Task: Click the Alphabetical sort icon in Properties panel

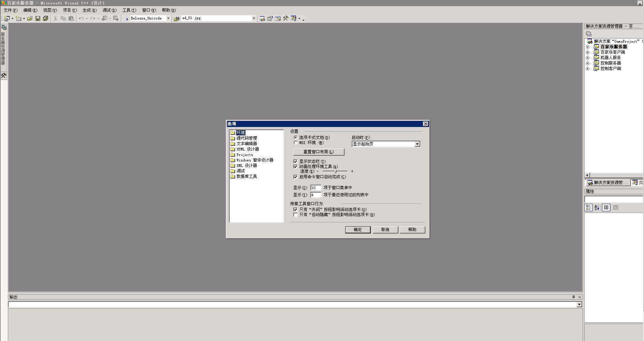Action: point(597,208)
